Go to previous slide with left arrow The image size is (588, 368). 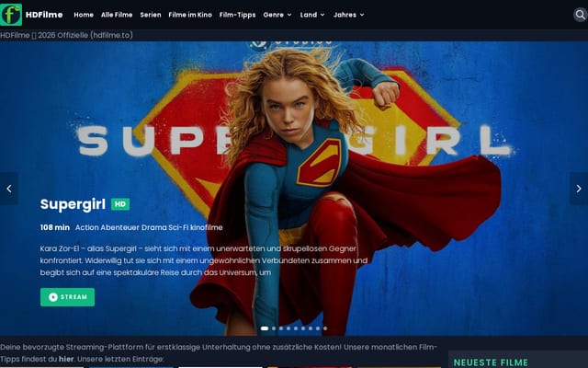point(9,189)
